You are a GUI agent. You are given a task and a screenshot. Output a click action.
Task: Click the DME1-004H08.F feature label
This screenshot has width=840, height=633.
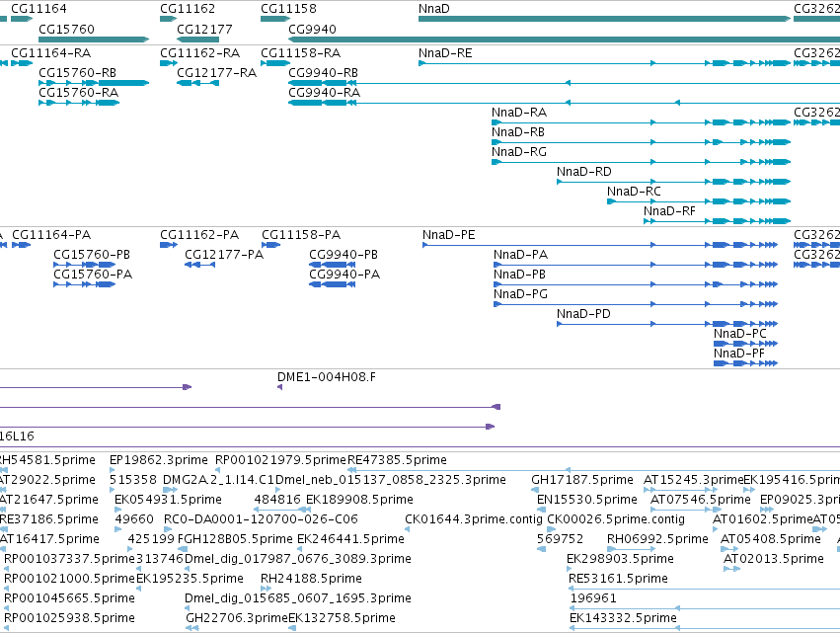tap(327, 377)
